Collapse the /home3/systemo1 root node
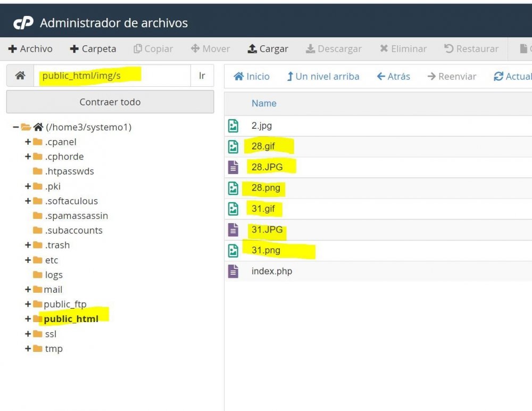Screen dimensions: 532x411 coord(15,127)
